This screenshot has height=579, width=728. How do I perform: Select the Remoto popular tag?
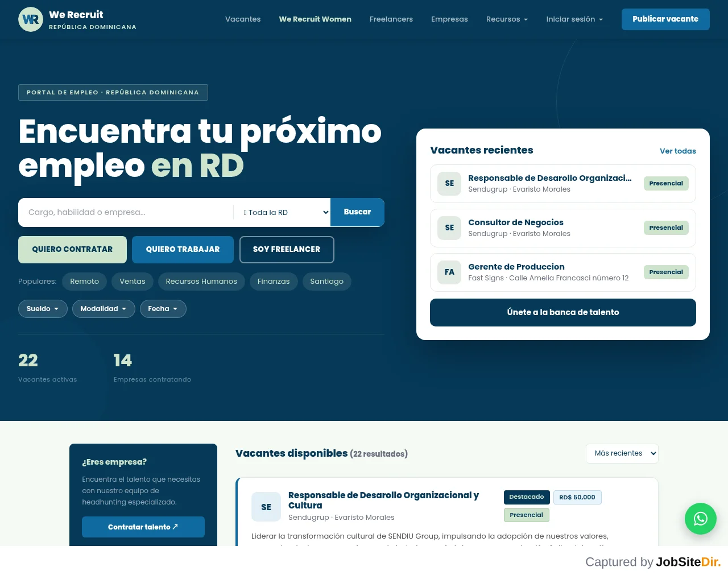[x=84, y=282]
